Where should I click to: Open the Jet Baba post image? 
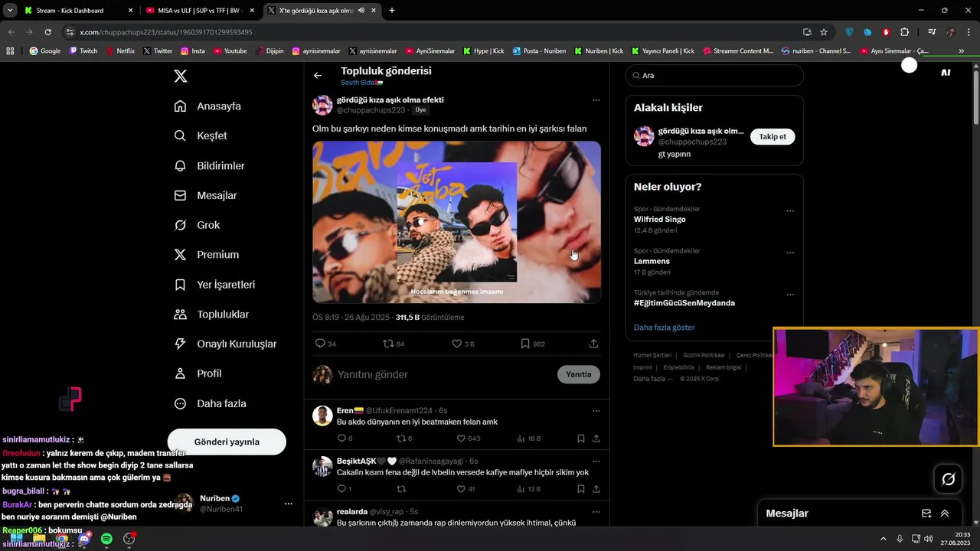click(x=456, y=222)
